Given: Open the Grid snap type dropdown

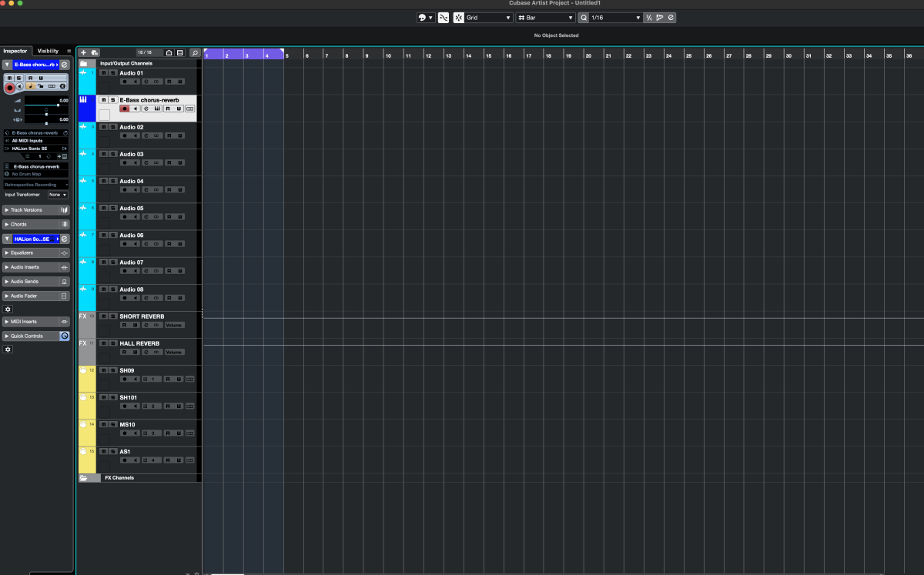Looking at the screenshot, I should [488, 17].
